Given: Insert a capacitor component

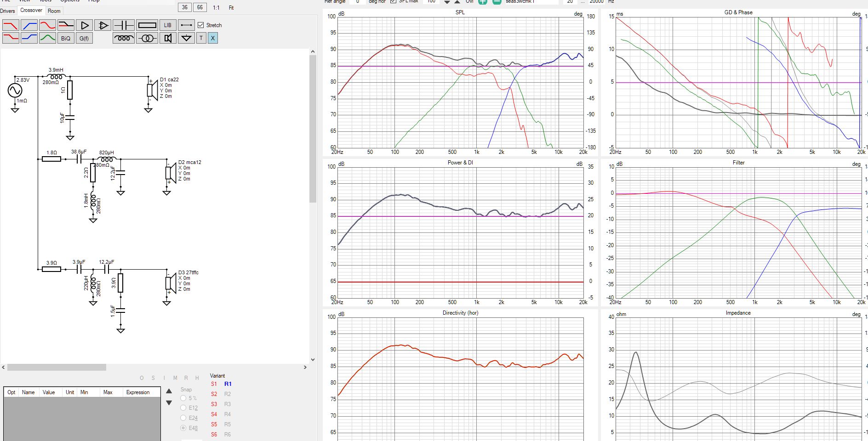Looking at the screenshot, I should coord(124,25).
